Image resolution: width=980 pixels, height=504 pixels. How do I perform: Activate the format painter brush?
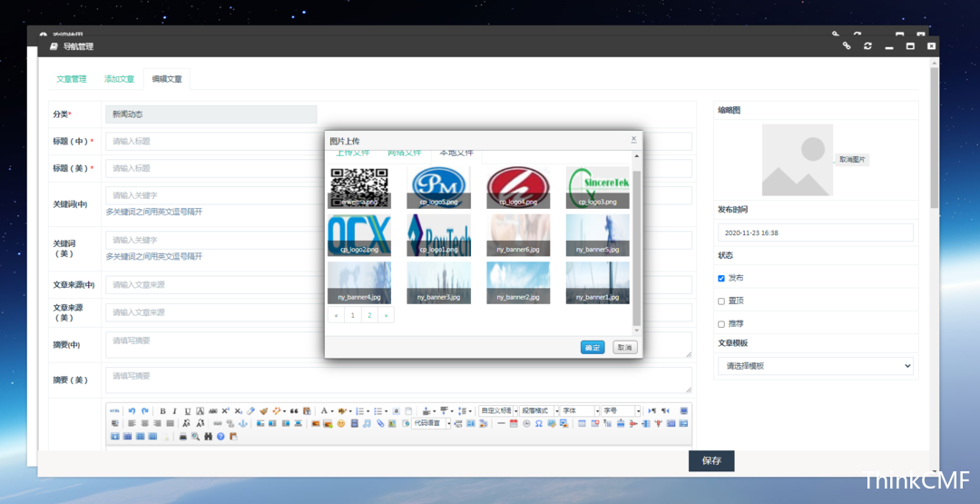[x=264, y=410]
